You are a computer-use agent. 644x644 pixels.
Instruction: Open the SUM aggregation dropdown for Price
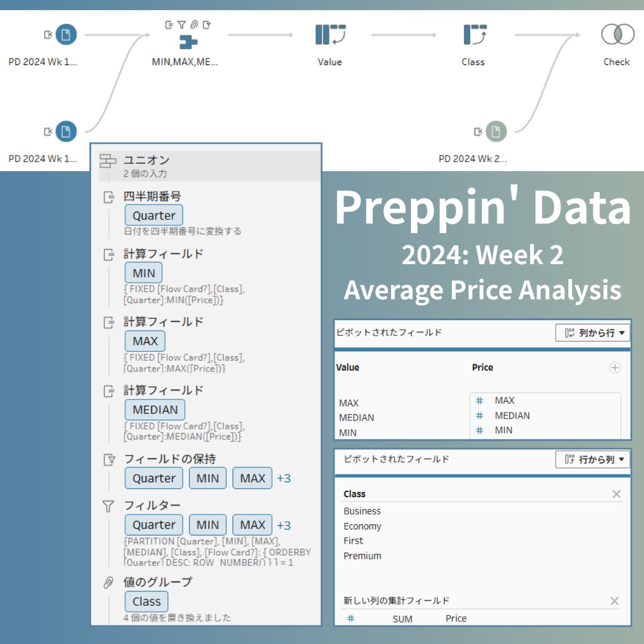(x=402, y=619)
